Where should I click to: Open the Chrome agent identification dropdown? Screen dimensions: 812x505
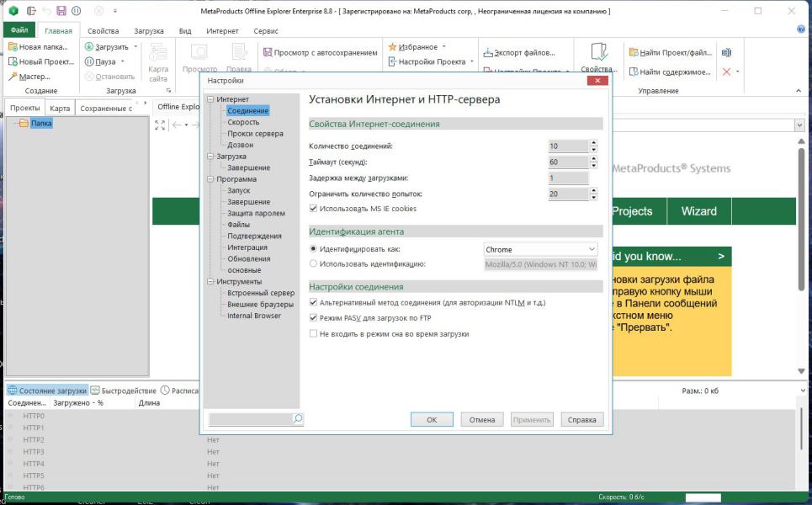(592, 249)
